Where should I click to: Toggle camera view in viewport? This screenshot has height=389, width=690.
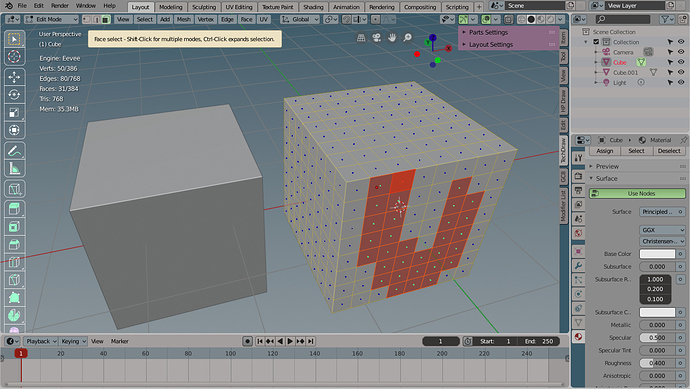376,38
